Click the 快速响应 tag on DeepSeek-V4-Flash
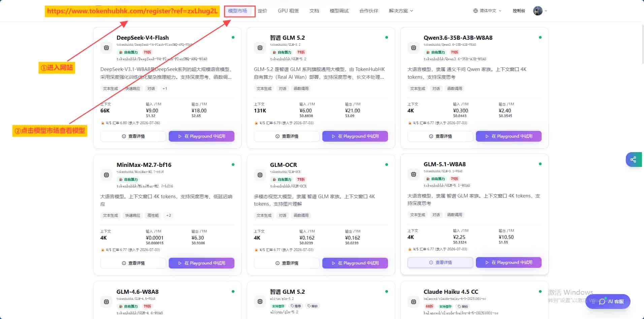This screenshot has width=644, height=319. (x=133, y=88)
